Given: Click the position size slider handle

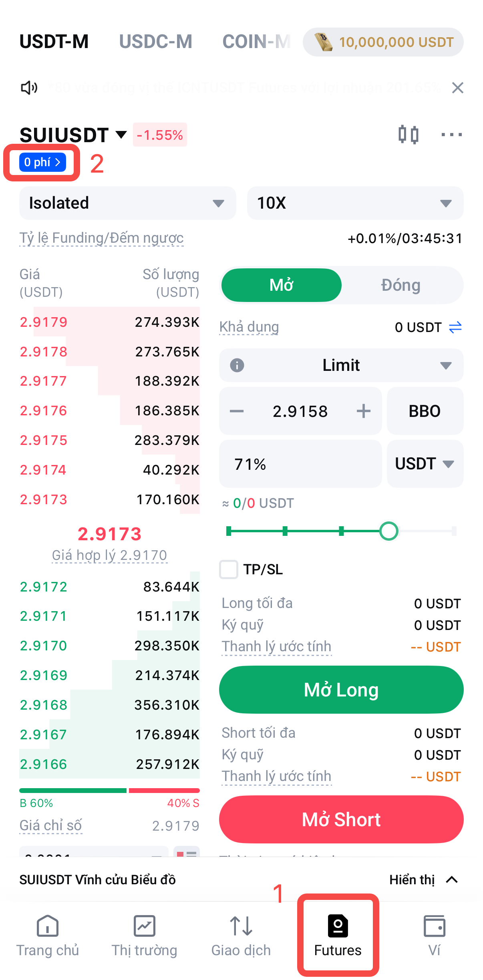Looking at the screenshot, I should [x=388, y=531].
